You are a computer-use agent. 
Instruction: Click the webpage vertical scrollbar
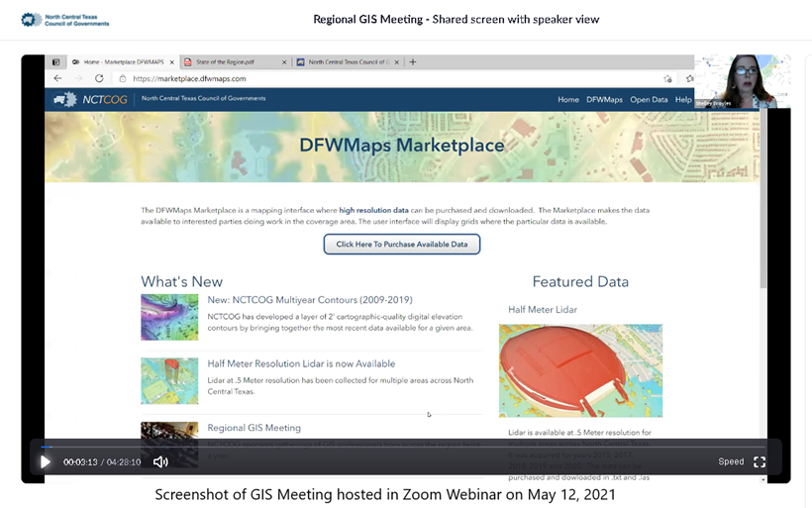point(762,198)
